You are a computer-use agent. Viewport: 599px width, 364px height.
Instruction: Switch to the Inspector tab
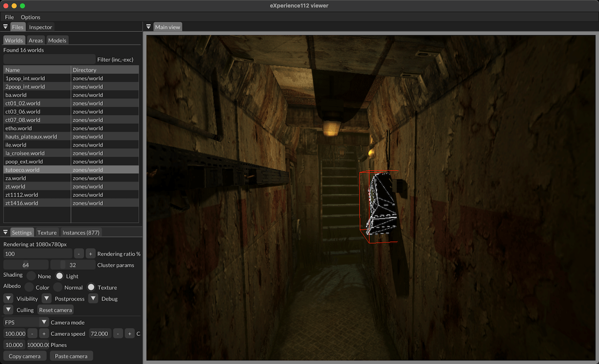(x=41, y=27)
